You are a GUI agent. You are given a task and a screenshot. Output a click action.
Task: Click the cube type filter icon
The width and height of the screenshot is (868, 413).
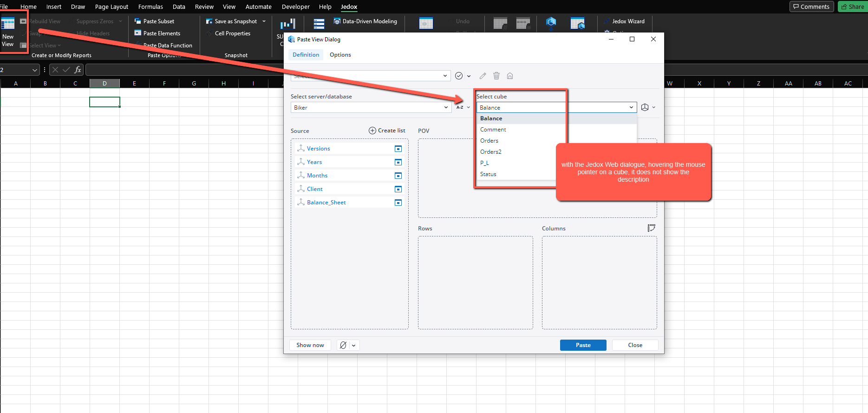tap(645, 107)
